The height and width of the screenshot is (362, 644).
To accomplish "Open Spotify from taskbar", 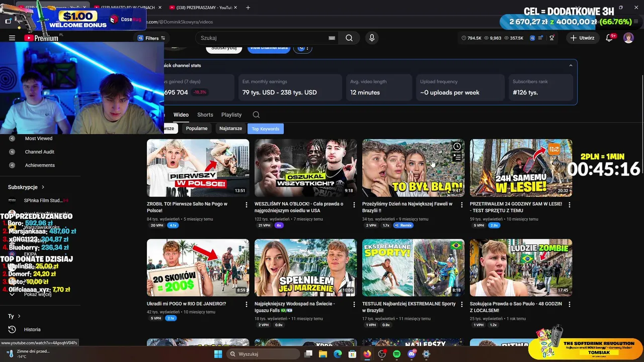I will point(396,354).
